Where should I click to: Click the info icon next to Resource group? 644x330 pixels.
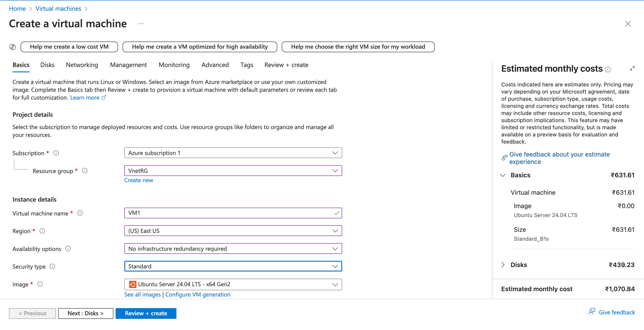click(x=85, y=171)
